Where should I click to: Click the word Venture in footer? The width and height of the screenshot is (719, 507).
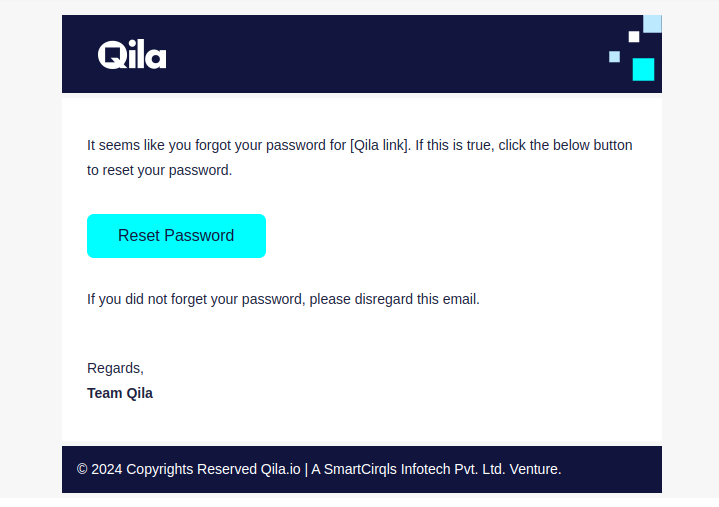click(535, 469)
